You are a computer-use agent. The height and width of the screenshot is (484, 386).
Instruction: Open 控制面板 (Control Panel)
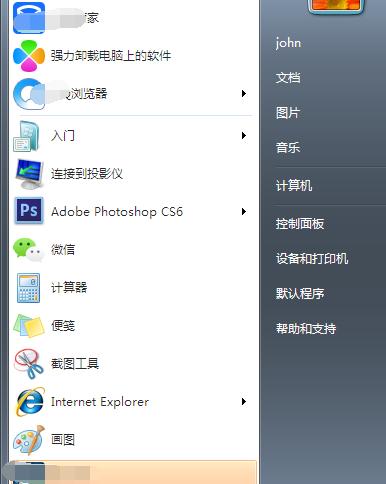tap(300, 224)
